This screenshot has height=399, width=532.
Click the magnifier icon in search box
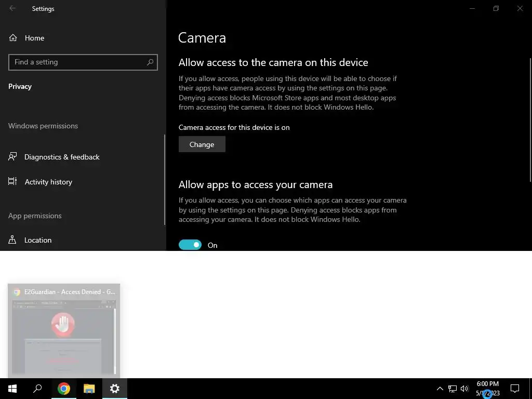[x=150, y=62]
